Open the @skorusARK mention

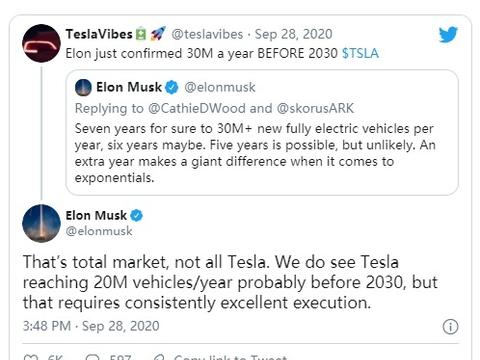[315, 108]
